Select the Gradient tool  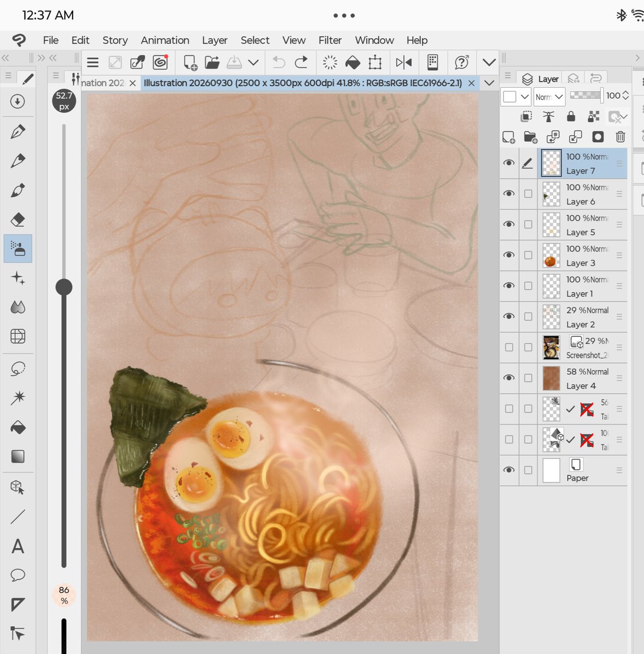(x=18, y=456)
